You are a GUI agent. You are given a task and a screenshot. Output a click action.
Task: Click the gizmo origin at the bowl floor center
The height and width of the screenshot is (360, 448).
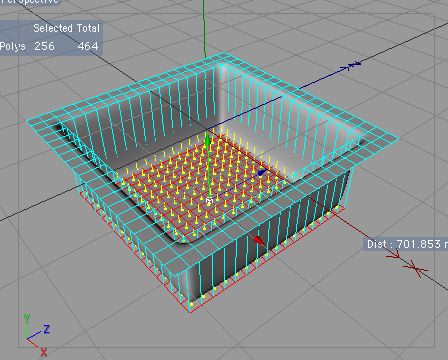point(209,200)
